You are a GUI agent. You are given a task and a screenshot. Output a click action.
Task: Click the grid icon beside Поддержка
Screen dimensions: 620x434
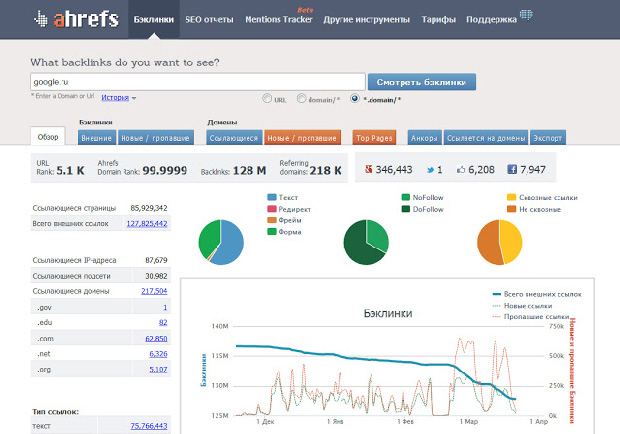point(526,15)
